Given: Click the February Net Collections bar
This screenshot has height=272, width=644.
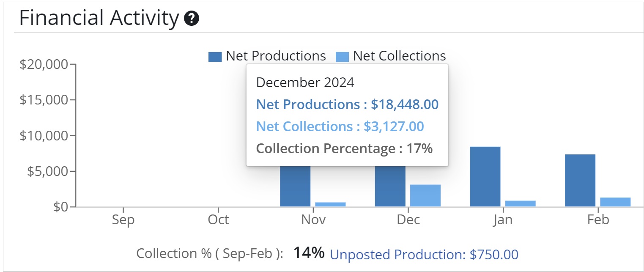Looking at the screenshot, I should tap(615, 202).
